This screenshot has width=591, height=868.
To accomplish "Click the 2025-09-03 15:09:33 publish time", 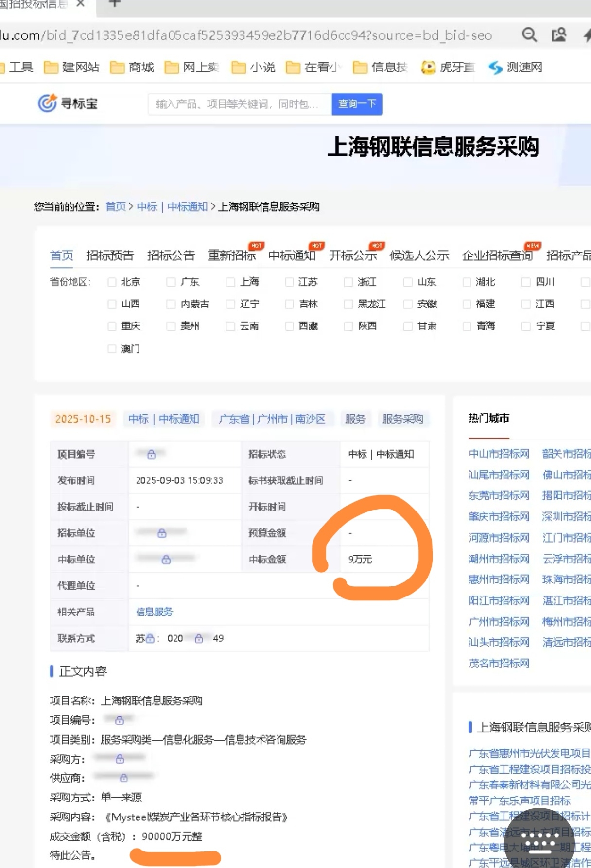I will (x=179, y=480).
